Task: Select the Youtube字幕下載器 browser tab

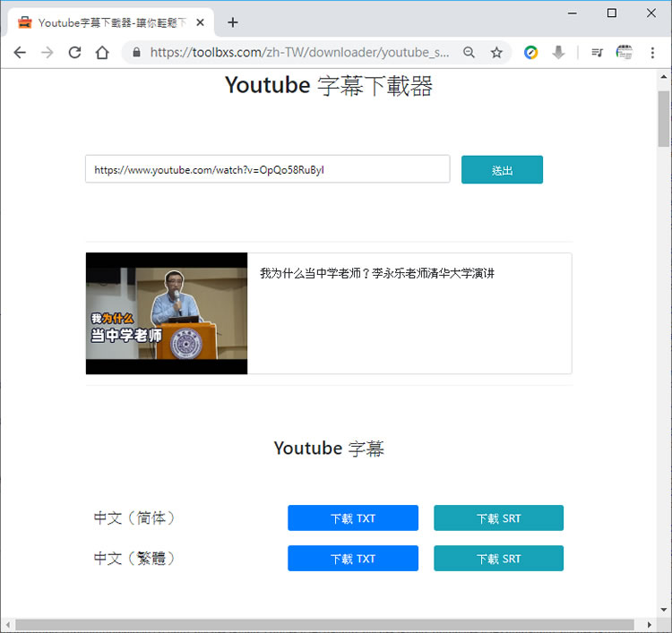Action: point(110,22)
